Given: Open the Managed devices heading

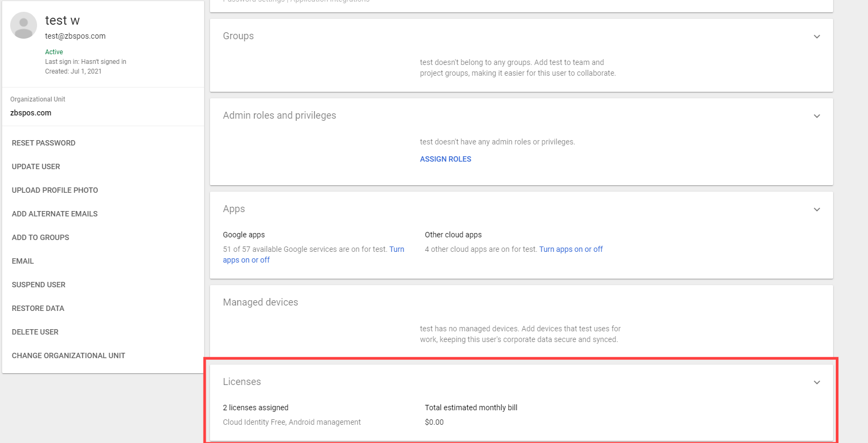Looking at the screenshot, I should coord(261,302).
